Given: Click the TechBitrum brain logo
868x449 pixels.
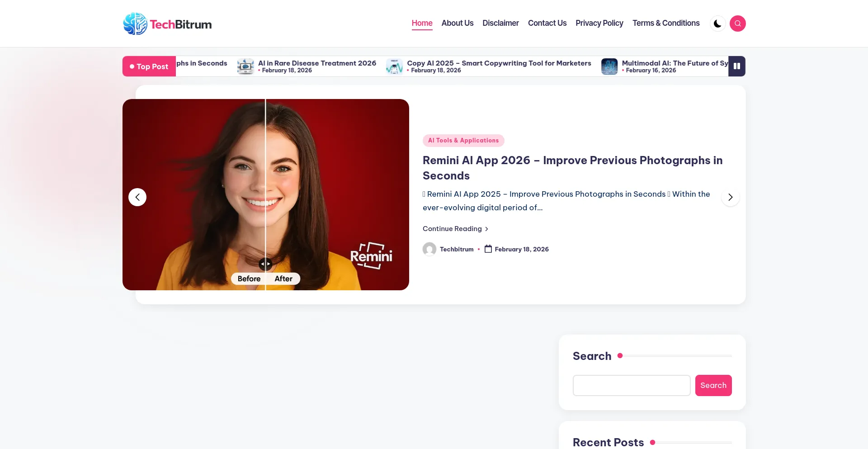Looking at the screenshot, I should tap(167, 24).
